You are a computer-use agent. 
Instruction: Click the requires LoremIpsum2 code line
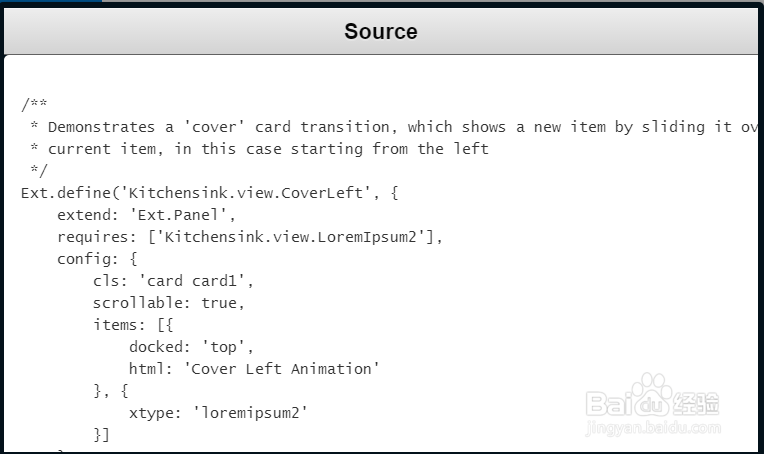pyautogui.click(x=249, y=237)
